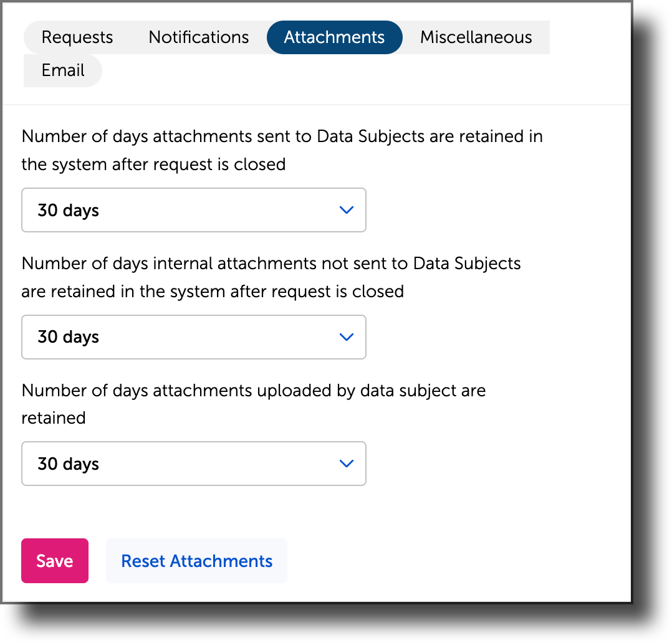Select the Miscellaneous tab
Viewport: 672px width, 643px height.
(476, 37)
